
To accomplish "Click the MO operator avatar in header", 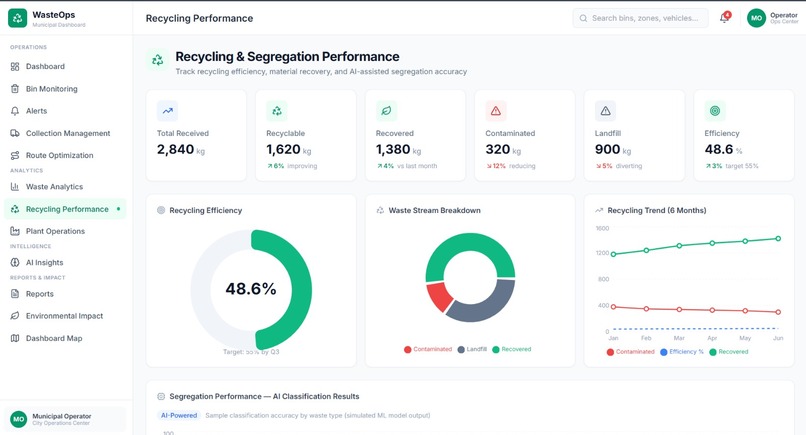I will click(756, 18).
